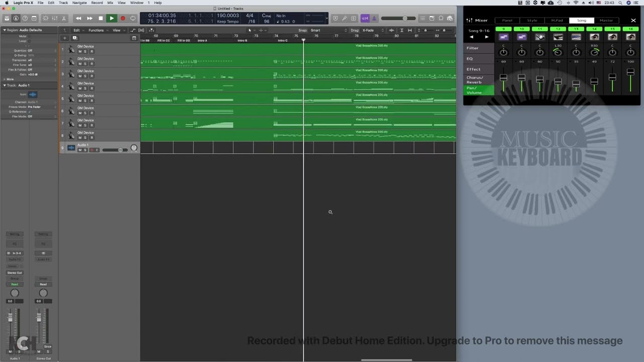The height and width of the screenshot is (362, 644).
Task: Toggle Replace mode icon
Action: tap(335, 19)
